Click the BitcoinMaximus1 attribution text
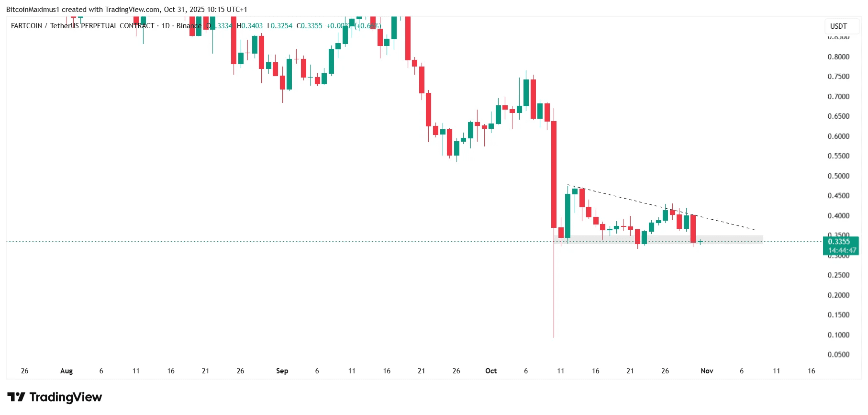The height and width of the screenshot is (415, 868). pos(33,10)
